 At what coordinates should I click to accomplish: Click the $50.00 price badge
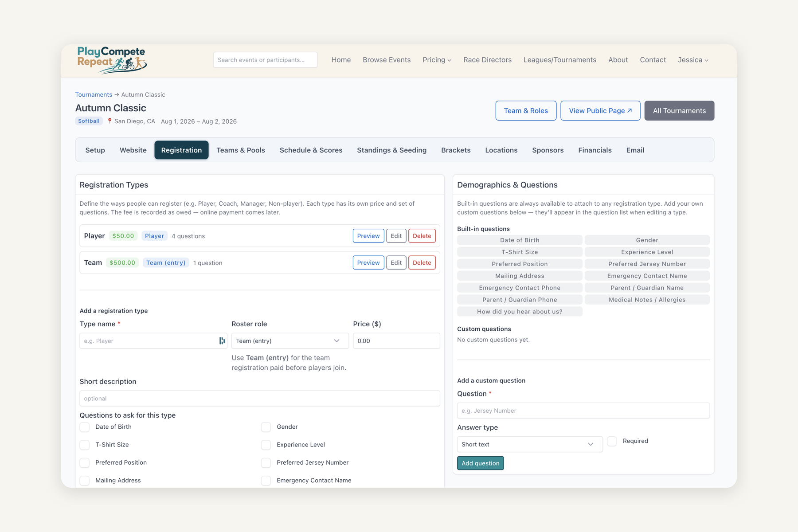(x=123, y=236)
